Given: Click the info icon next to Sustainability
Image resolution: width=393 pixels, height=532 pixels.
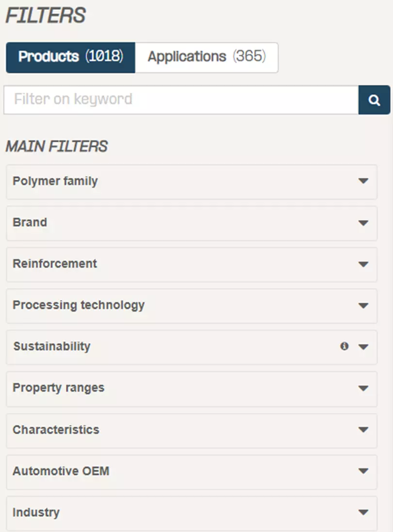Looking at the screenshot, I should (x=345, y=347).
